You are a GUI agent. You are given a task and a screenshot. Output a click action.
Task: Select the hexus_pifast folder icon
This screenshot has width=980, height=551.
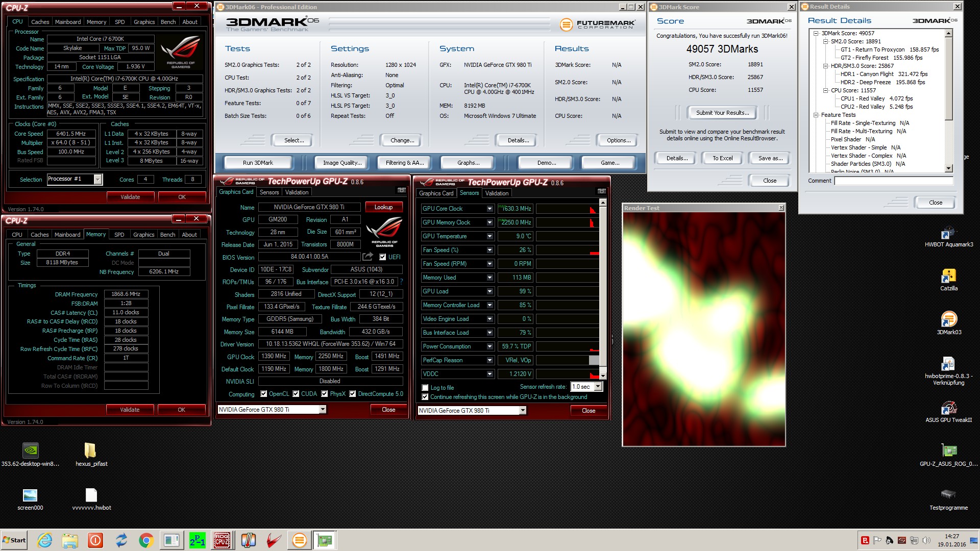click(x=91, y=455)
